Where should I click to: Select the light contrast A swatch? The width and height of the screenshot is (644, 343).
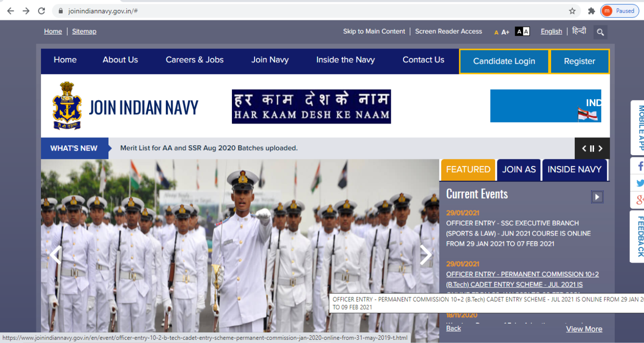point(526,32)
